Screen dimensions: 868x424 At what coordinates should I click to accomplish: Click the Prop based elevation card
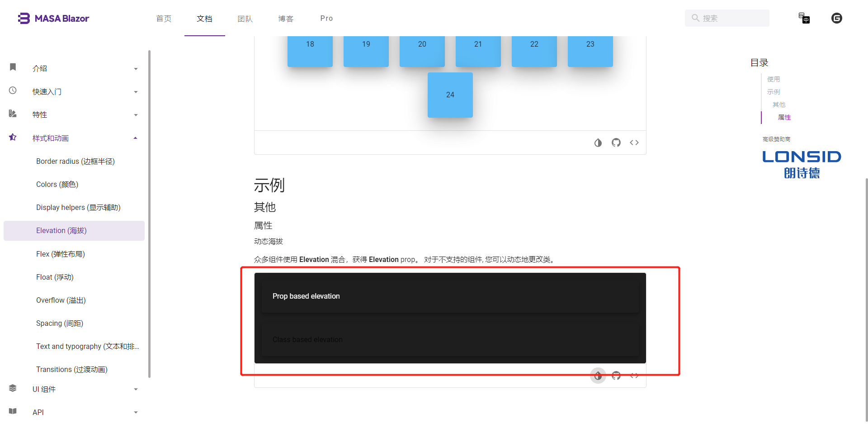point(450,296)
